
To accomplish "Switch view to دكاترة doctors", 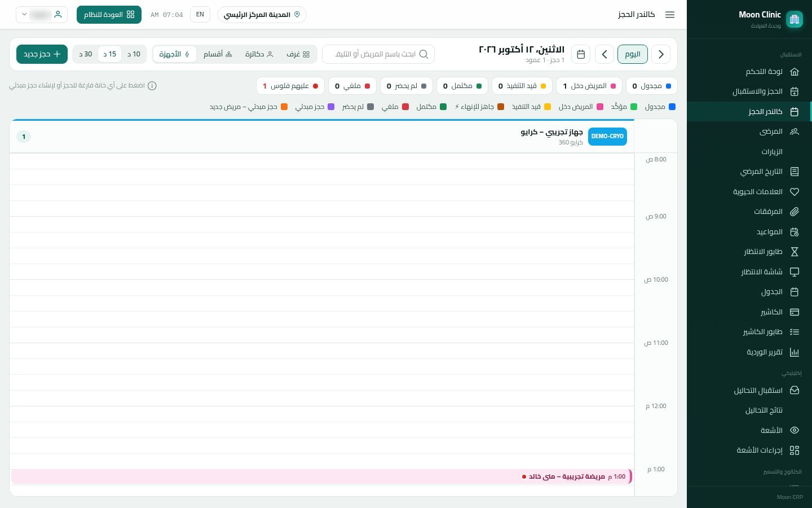I will coord(259,54).
